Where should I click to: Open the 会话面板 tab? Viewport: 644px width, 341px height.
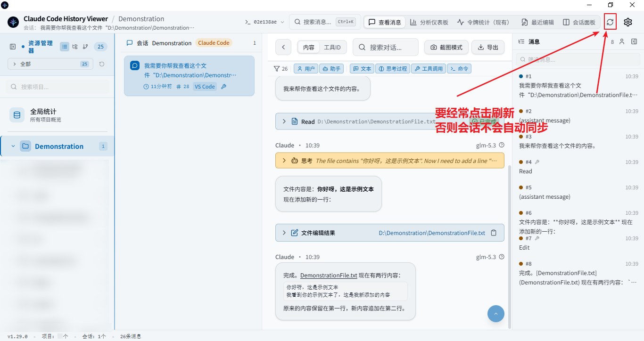pos(579,22)
